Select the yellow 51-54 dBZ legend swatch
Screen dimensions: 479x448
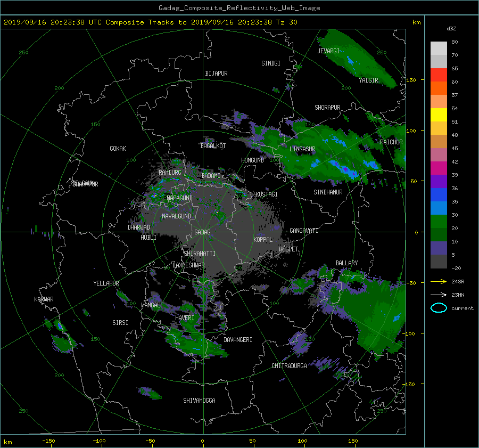439,115
